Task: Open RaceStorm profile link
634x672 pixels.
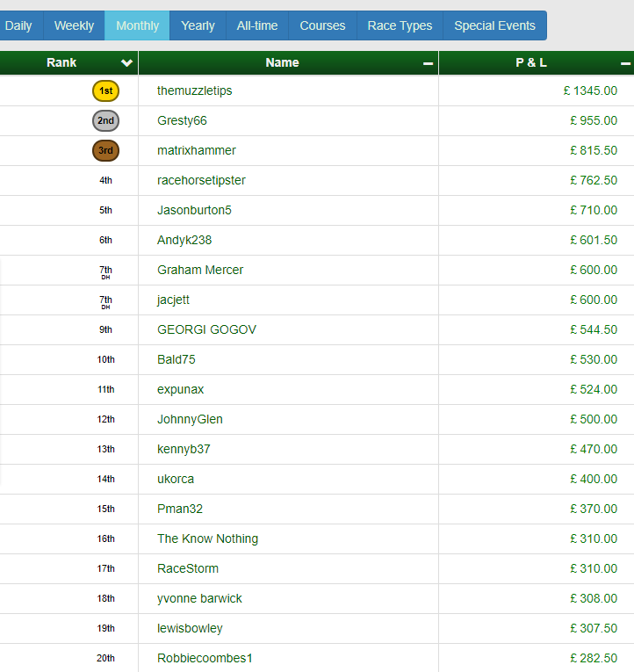Action: point(188,568)
